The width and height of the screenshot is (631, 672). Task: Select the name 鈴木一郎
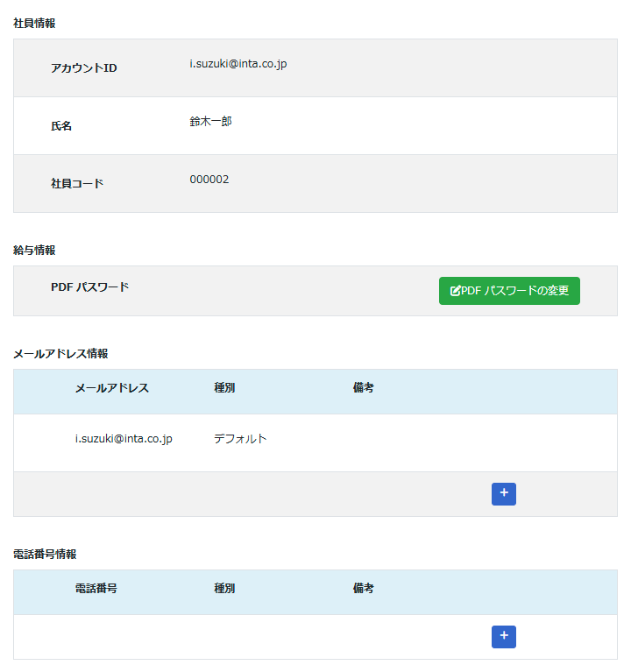210,122
